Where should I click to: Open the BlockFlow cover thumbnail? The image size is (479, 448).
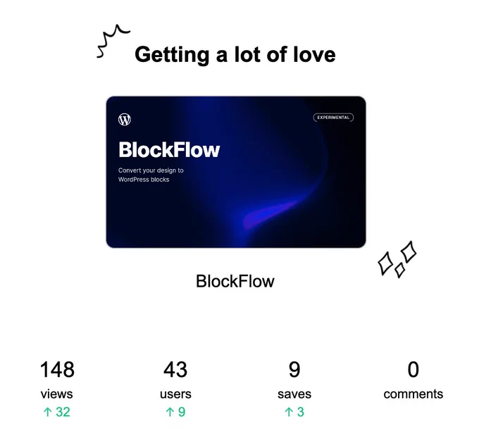[x=236, y=172]
